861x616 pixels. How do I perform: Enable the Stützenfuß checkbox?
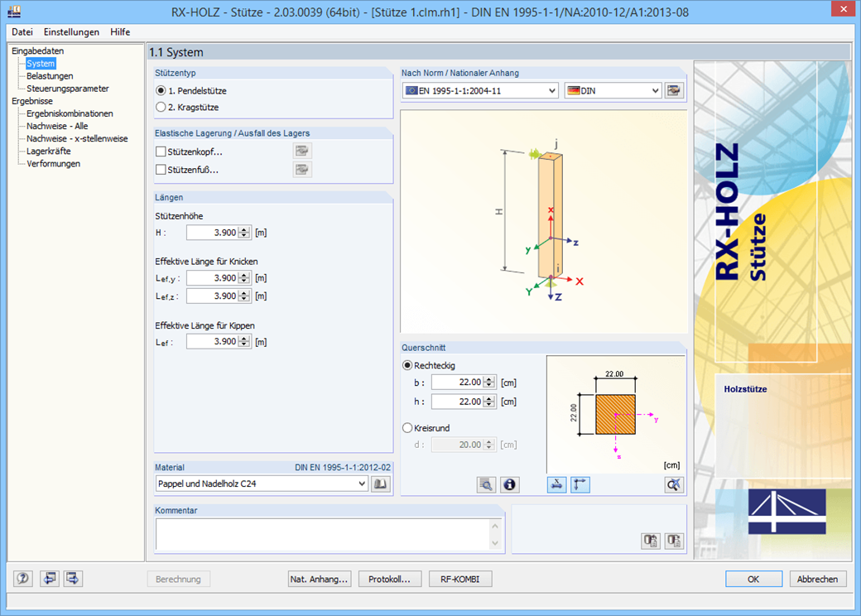[161, 170]
